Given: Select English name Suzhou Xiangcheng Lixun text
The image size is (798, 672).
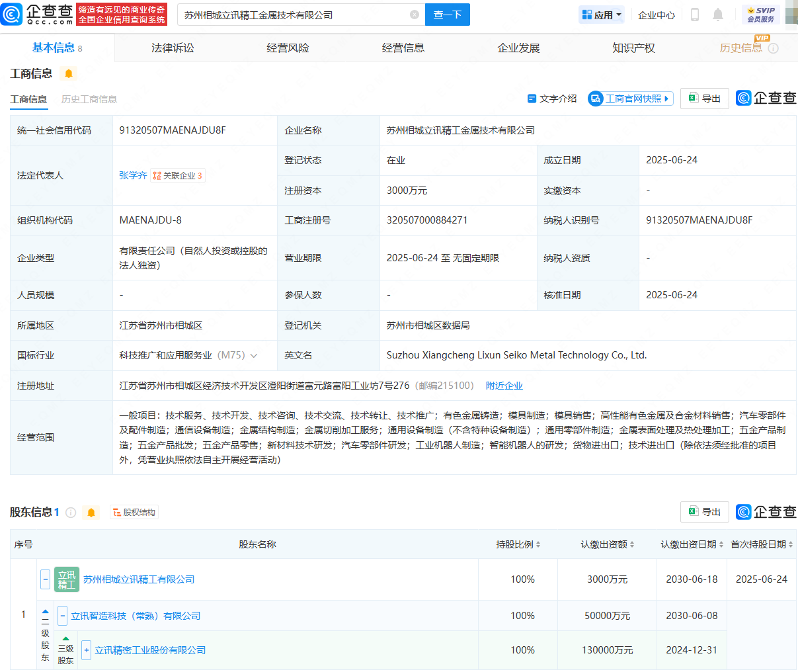Looking at the screenshot, I should 517,355.
